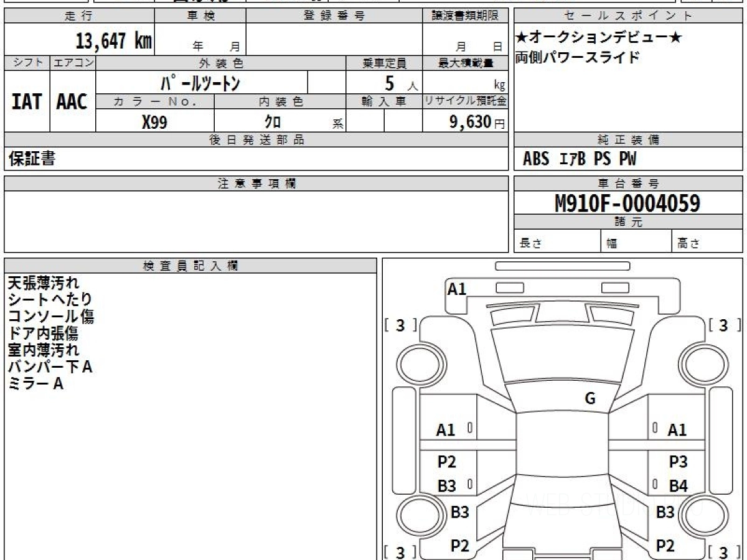The width and height of the screenshot is (747, 560).
Task: Click the 注意事項欄 section header
Action: (256, 184)
